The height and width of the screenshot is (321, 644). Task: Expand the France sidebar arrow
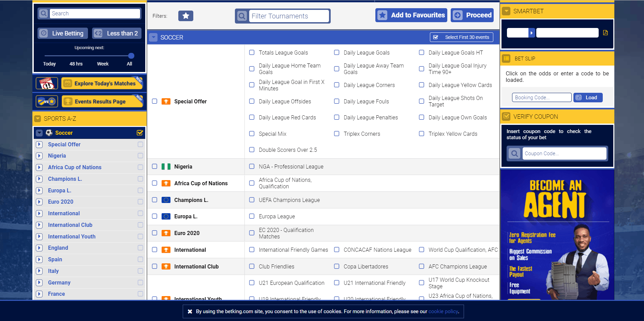pyautogui.click(x=40, y=294)
